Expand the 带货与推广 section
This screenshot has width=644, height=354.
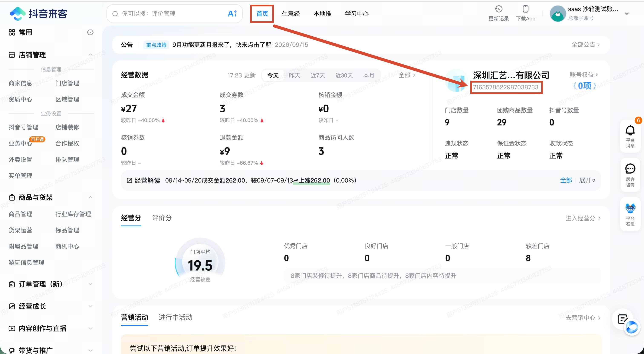90,350
